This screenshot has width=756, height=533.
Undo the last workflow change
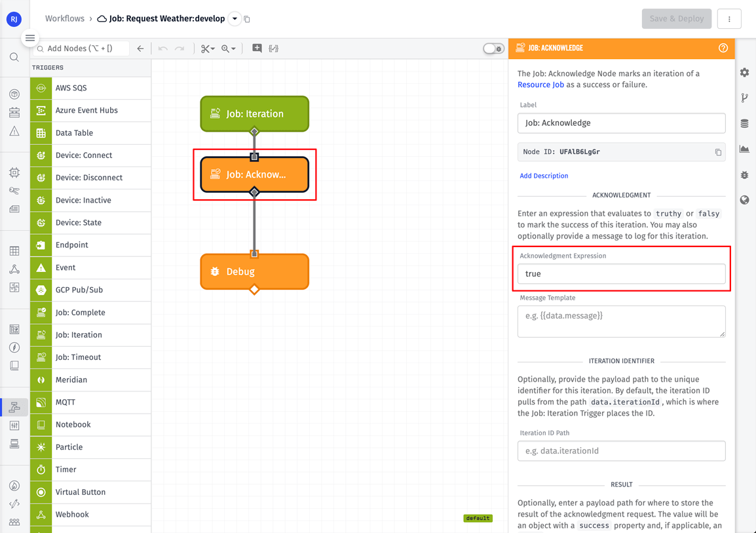coord(162,49)
